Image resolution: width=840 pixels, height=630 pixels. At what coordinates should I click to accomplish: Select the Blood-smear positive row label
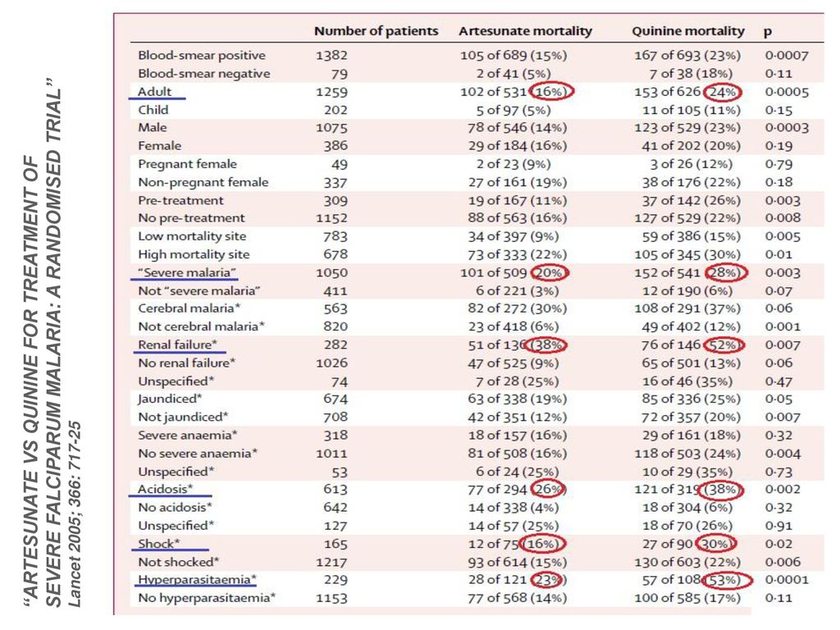[202, 55]
